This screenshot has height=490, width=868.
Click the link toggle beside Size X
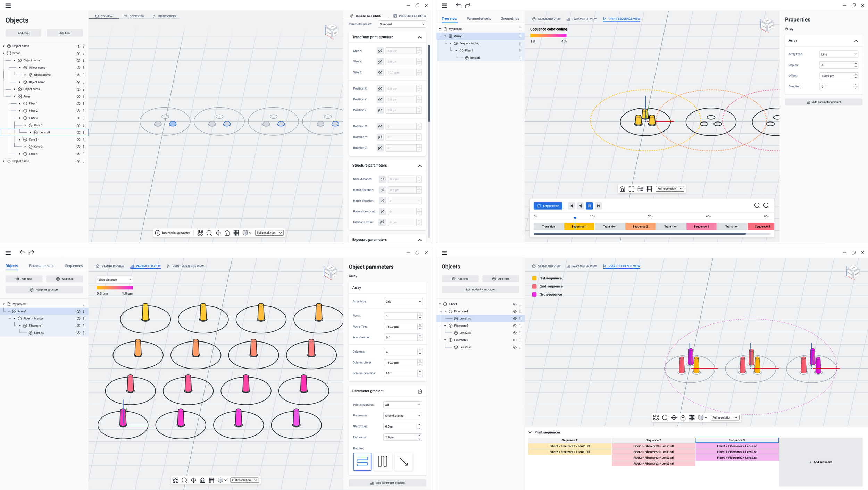point(380,51)
